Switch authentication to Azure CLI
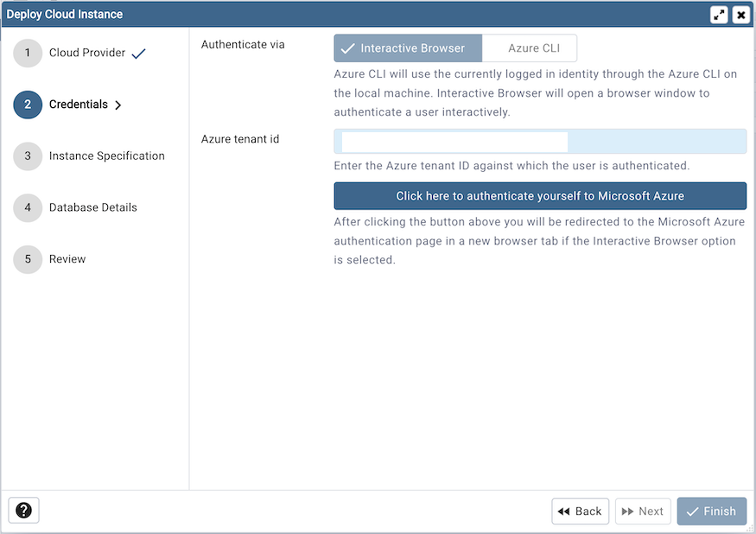The height and width of the screenshot is (534, 756). coord(530,48)
